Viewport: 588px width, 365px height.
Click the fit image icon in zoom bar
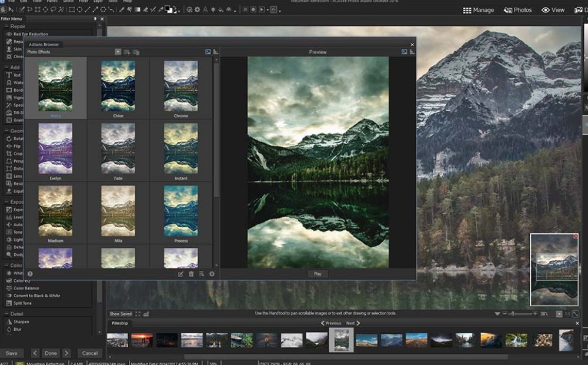pyautogui.click(x=575, y=314)
